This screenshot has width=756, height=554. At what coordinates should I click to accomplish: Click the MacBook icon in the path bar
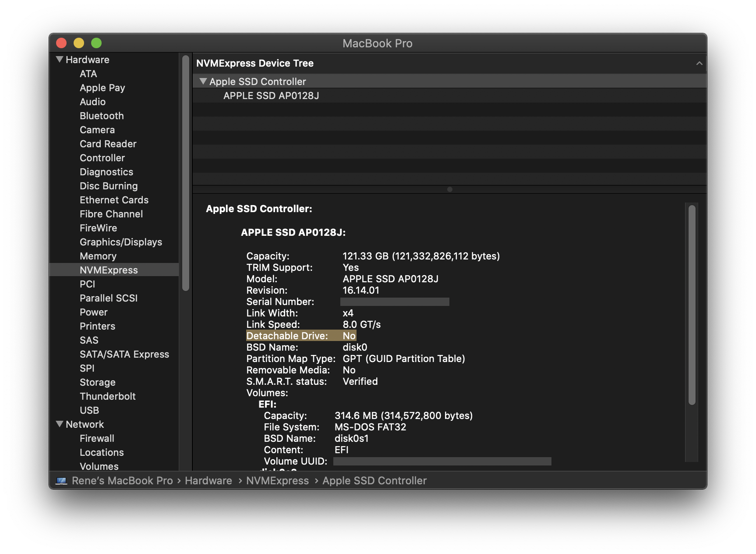(x=61, y=481)
